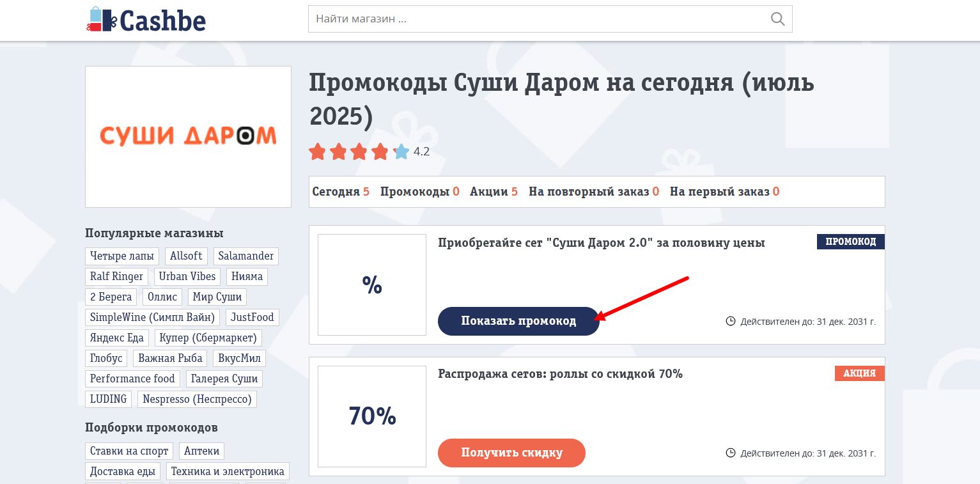The image size is (980, 484).
Task: Open the Мир Суши store tag
Action: pos(217,297)
